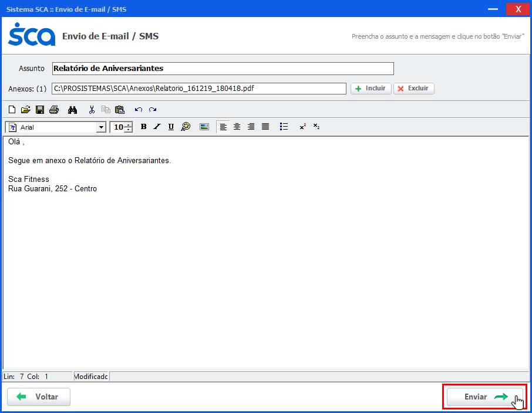Minimize the Envio de E-mail window
Screen dimensions: 532x413
coord(493,9)
